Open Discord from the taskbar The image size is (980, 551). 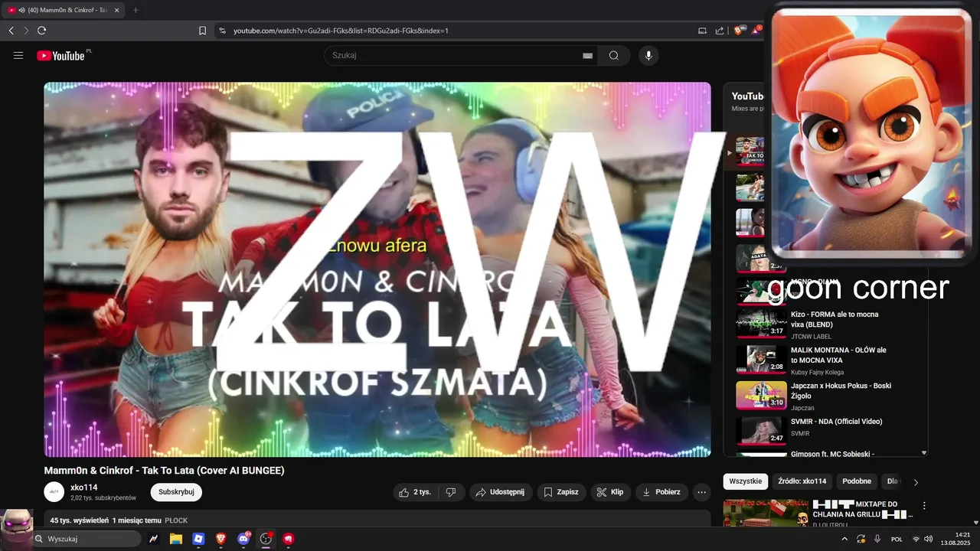pyautogui.click(x=243, y=539)
